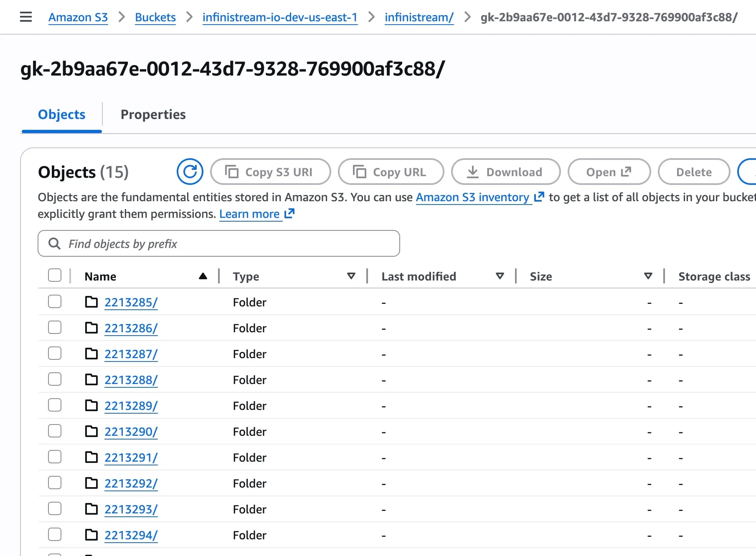756x556 pixels.
Task: Follow the Learn more link
Action: pos(249,214)
